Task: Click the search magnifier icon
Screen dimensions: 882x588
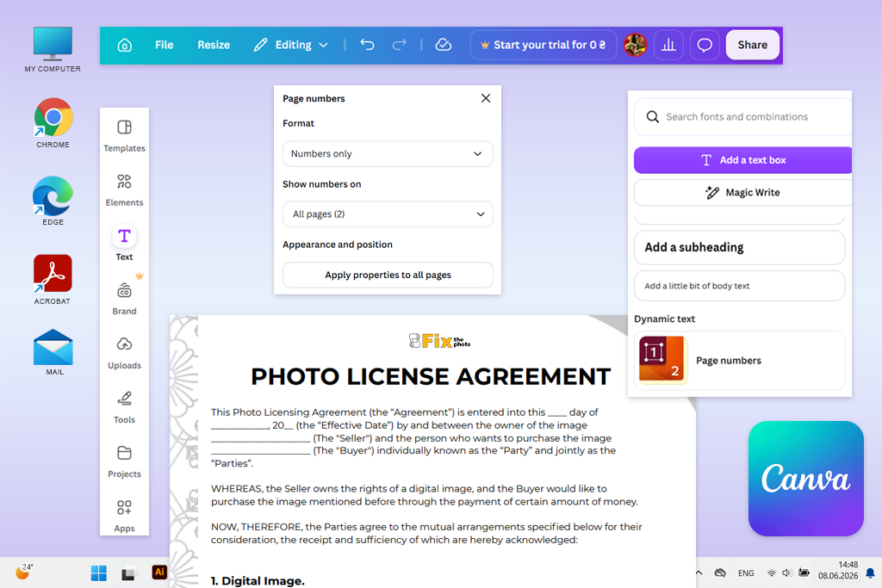Action: pos(653,117)
